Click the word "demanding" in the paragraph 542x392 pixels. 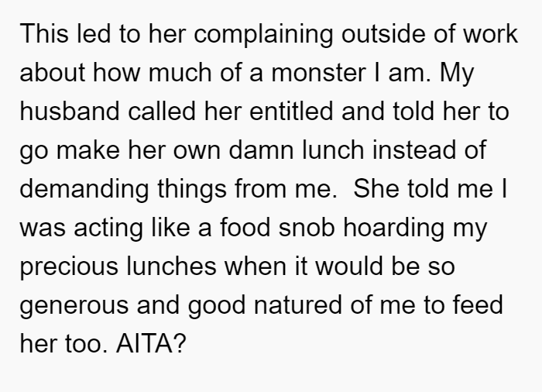coord(84,190)
